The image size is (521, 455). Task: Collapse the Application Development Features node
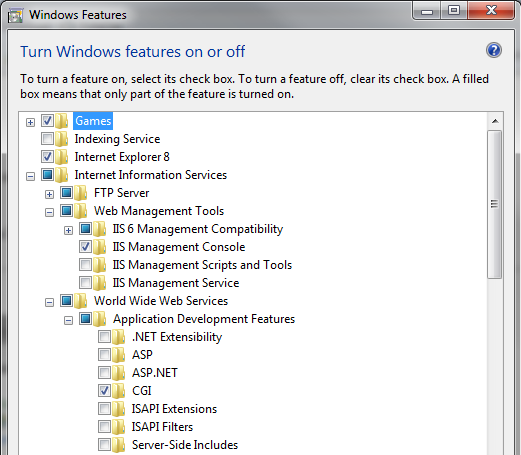[68, 320]
